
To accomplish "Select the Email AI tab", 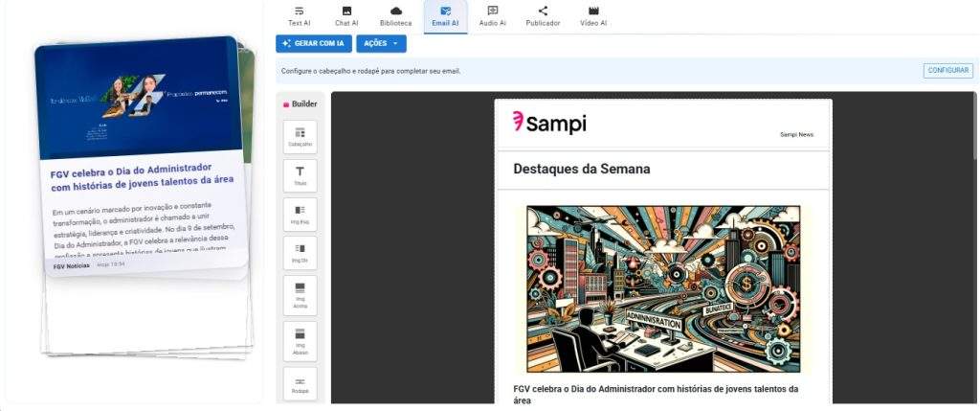I will click(x=445, y=16).
